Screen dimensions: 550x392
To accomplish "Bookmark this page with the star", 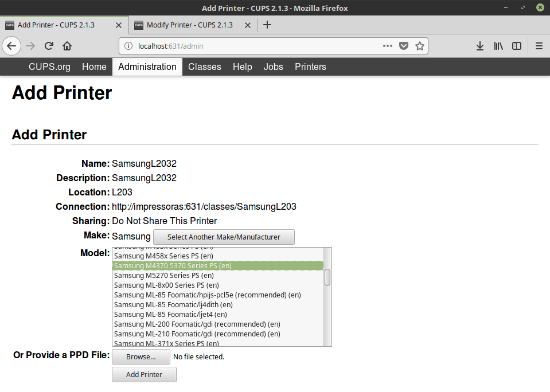I will [419, 46].
